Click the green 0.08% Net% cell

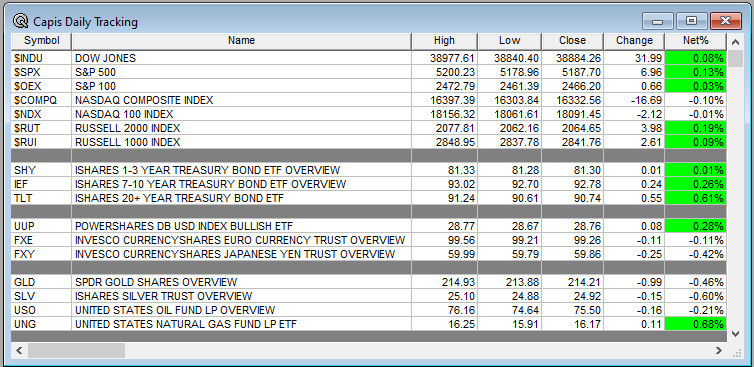pyautogui.click(x=696, y=58)
